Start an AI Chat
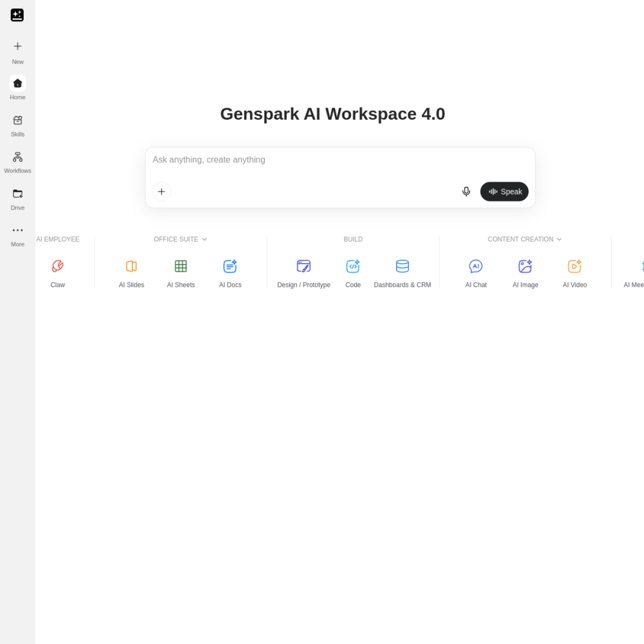 476,272
